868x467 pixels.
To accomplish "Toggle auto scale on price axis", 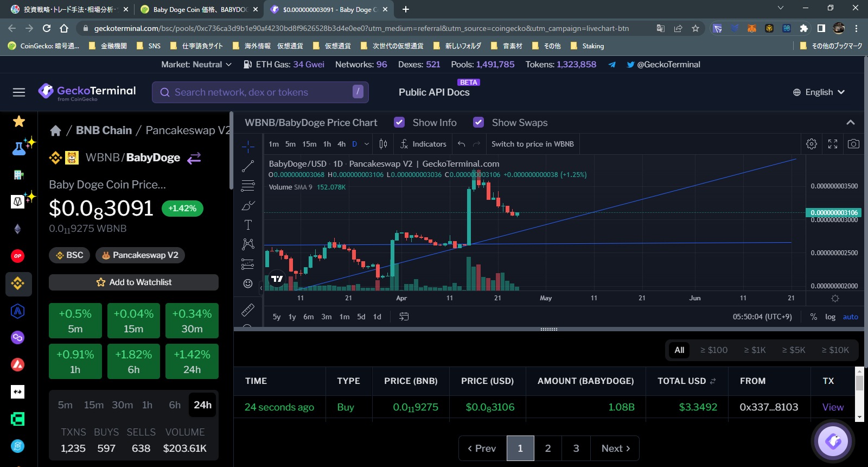I will 851,317.
